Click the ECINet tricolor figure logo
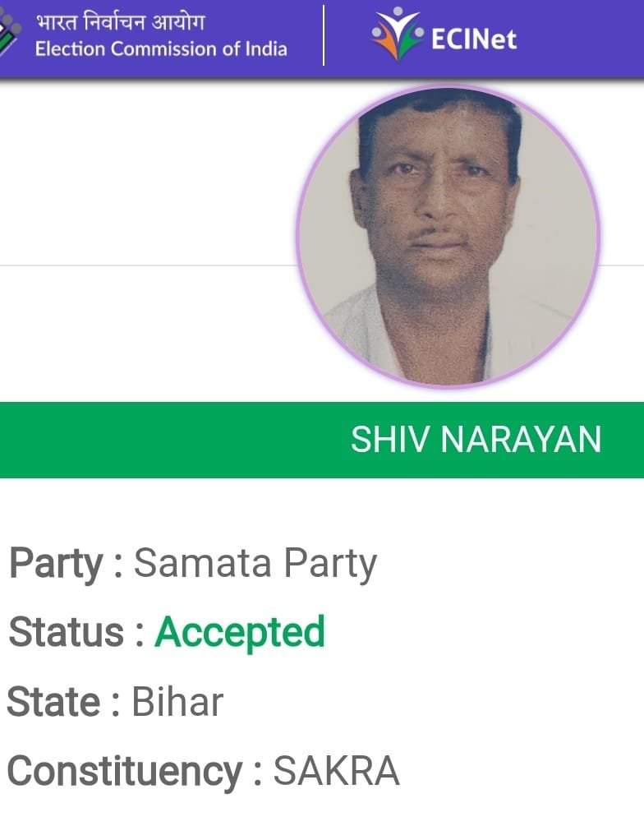This screenshot has height=826, width=644. click(x=398, y=34)
